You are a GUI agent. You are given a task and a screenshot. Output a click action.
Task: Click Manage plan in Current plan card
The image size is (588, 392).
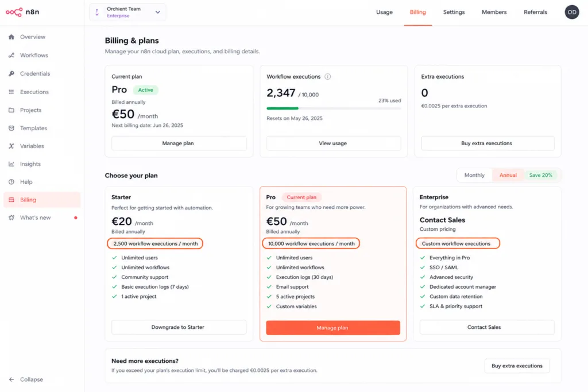[179, 143]
